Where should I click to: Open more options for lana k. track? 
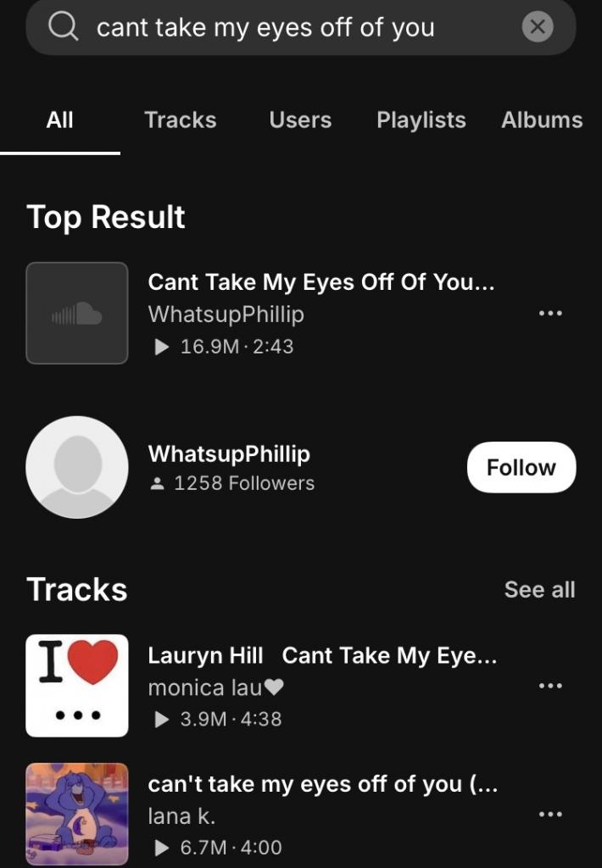pyautogui.click(x=550, y=815)
